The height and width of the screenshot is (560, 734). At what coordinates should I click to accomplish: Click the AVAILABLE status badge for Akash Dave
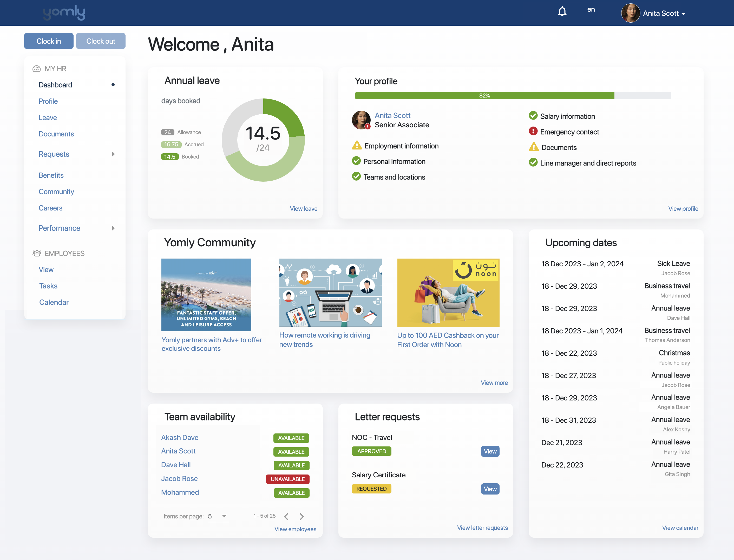tap(291, 438)
